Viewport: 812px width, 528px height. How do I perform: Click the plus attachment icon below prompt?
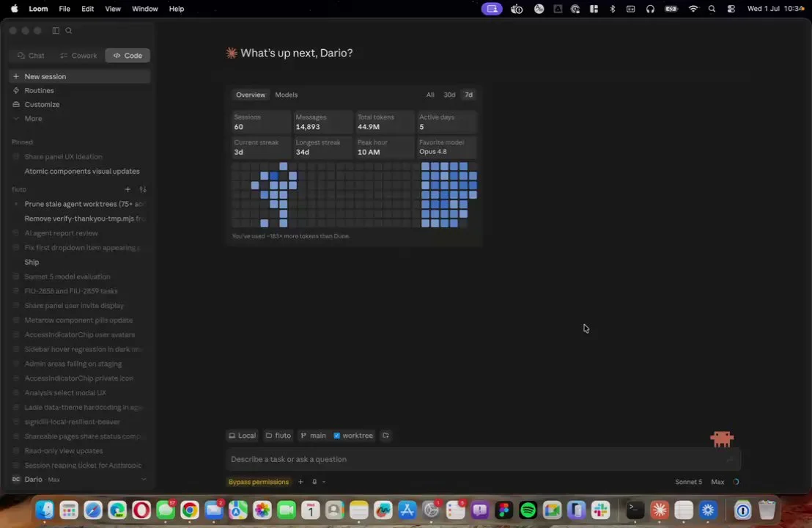pyautogui.click(x=300, y=482)
